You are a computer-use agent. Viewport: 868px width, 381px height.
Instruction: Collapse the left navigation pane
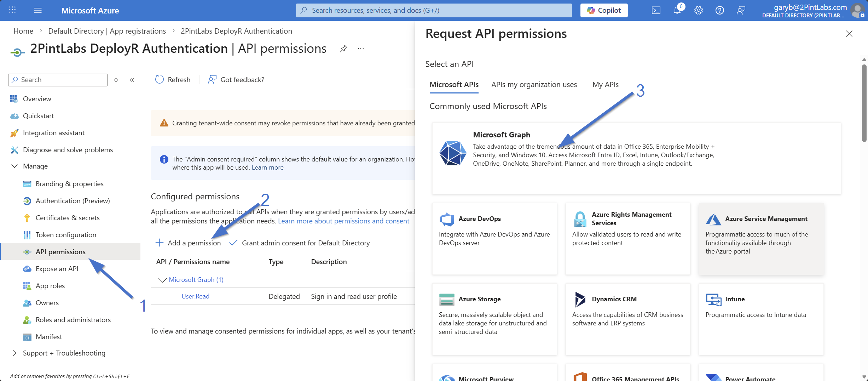[132, 80]
